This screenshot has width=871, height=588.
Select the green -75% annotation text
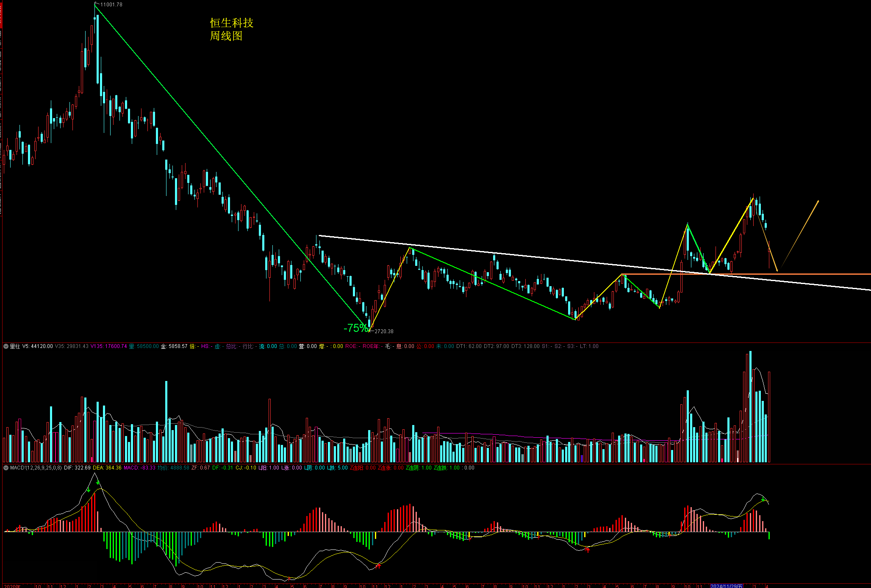click(x=356, y=328)
